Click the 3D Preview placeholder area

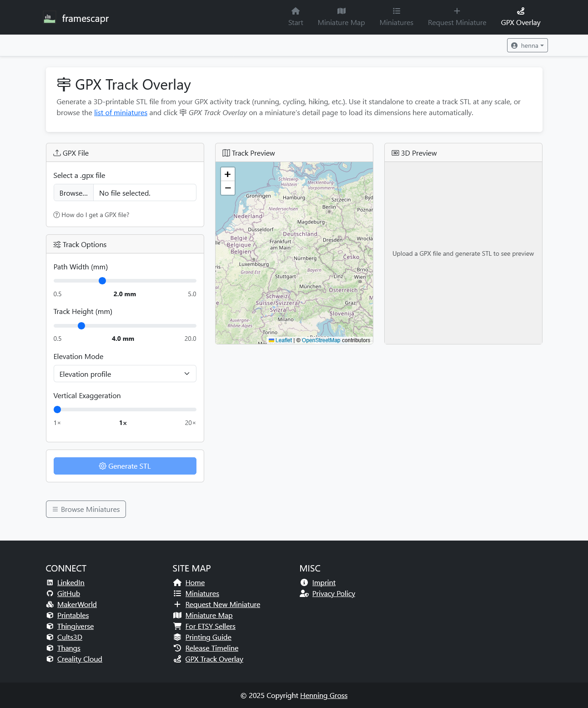(463, 253)
